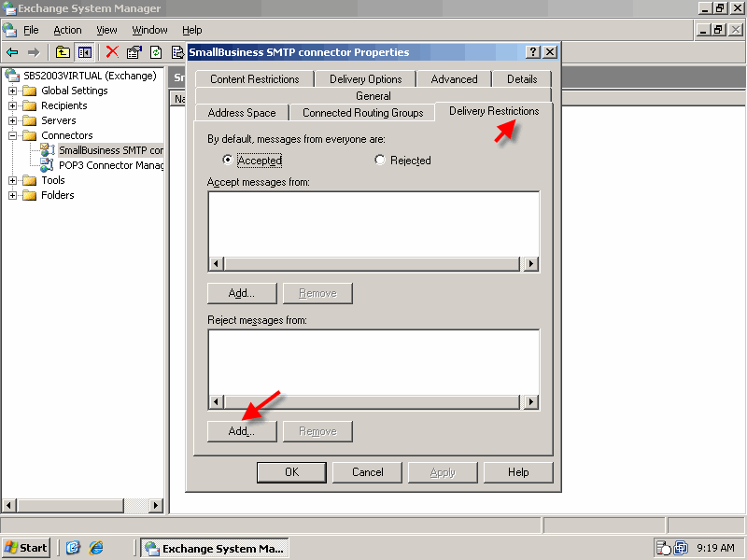Click the red Delete X toolbar icon
The width and height of the screenshot is (747, 560).
point(112,52)
